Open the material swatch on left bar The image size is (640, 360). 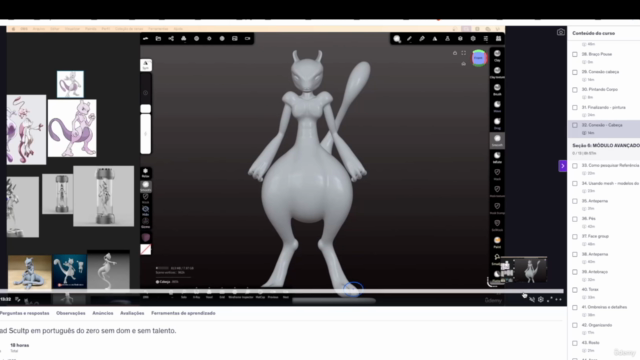[x=145, y=238]
